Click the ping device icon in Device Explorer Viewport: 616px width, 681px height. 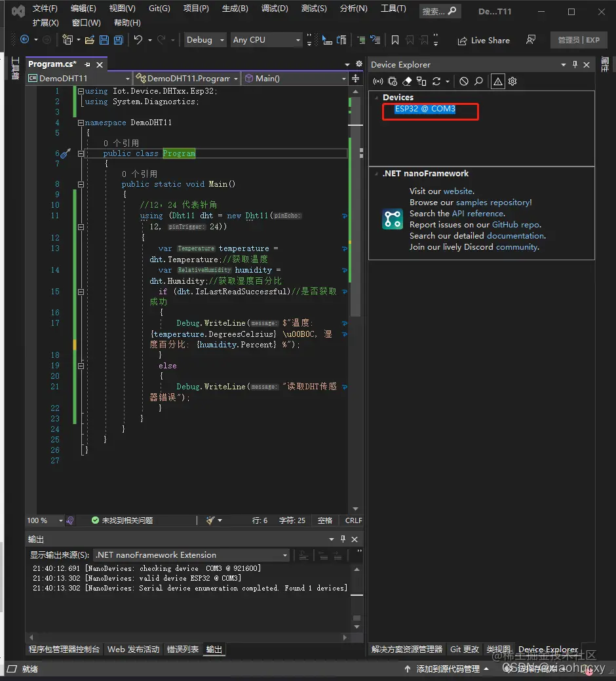coord(378,81)
